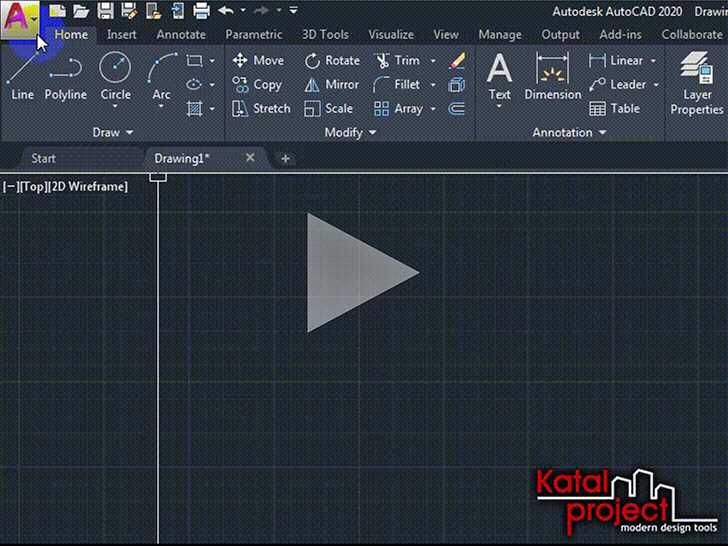728x546 pixels.
Task: Choose the Rectangle draw tool
Action: pyautogui.click(x=194, y=60)
